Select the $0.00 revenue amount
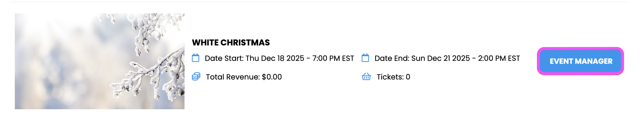 (272, 77)
